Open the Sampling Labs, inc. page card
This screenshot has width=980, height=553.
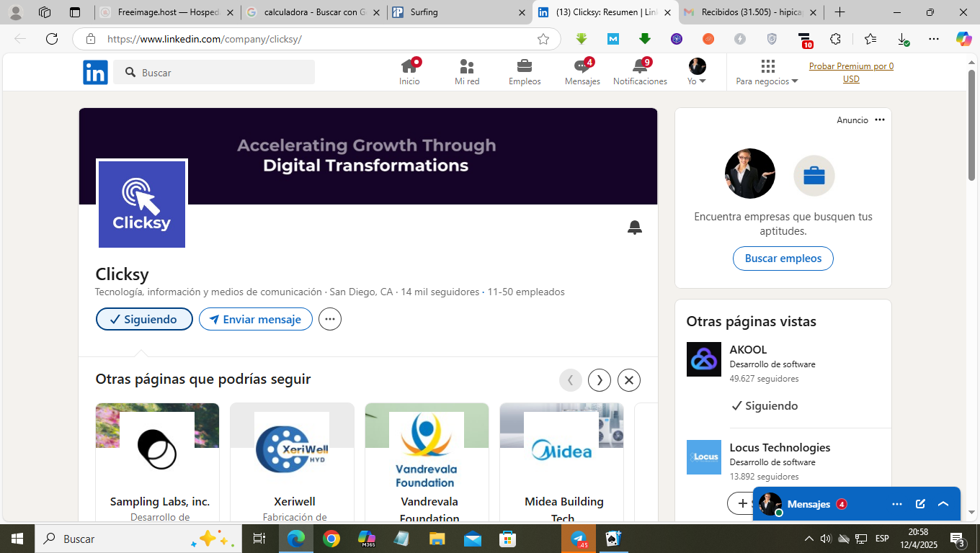click(157, 462)
